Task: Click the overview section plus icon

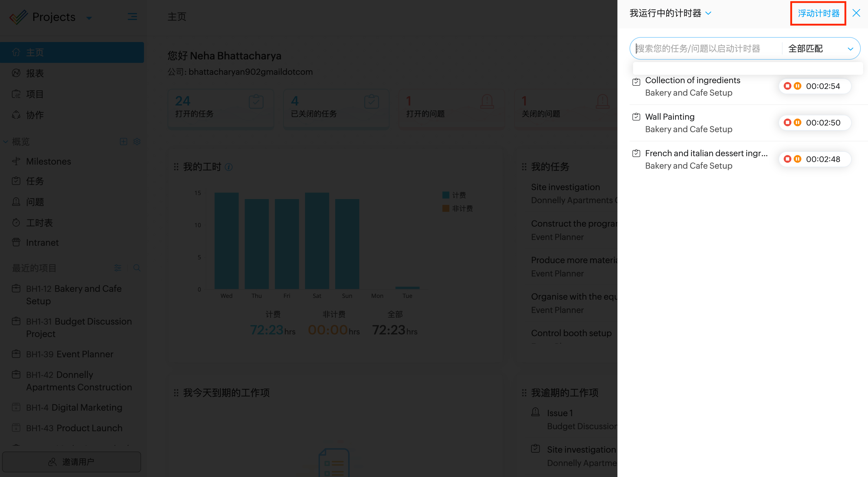Action: (x=123, y=142)
